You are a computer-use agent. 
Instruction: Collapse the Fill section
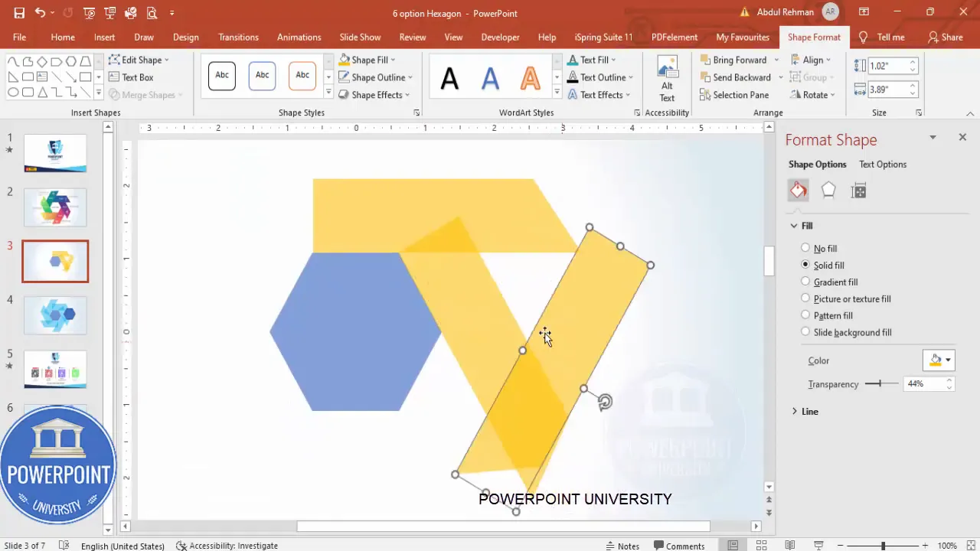[794, 226]
